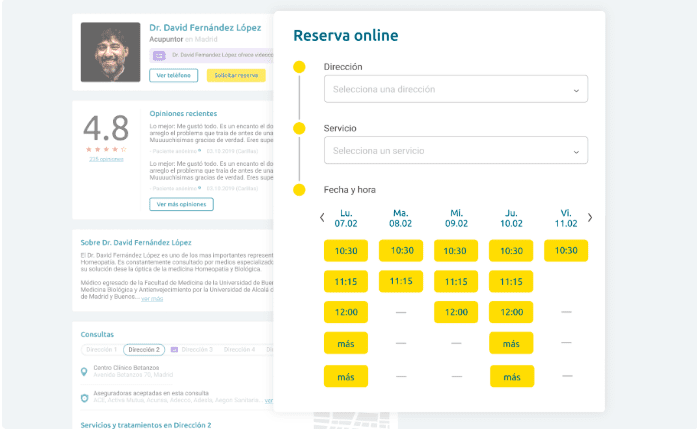Click the 'Solicitar reserva' button
Viewport: 697px width, 430px height.
[x=236, y=76]
